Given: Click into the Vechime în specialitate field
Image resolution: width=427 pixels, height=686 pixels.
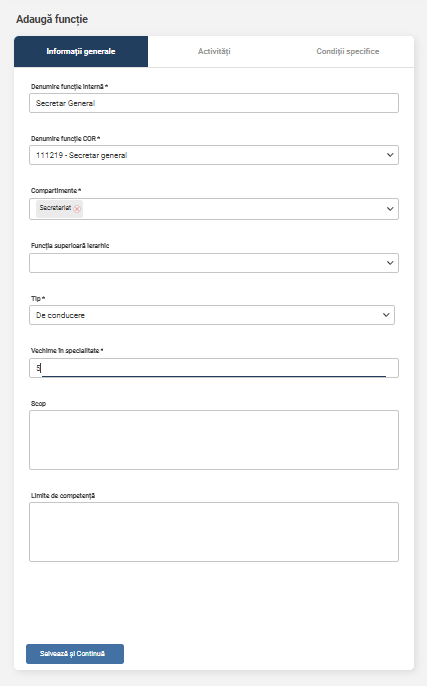Looking at the screenshot, I should coord(214,368).
